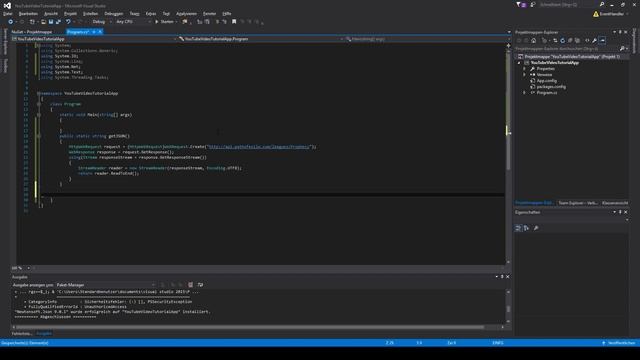This screenshot has height=360, width=640.
Task: Click the Undo toolbar icon
Action: click(68, 22)
